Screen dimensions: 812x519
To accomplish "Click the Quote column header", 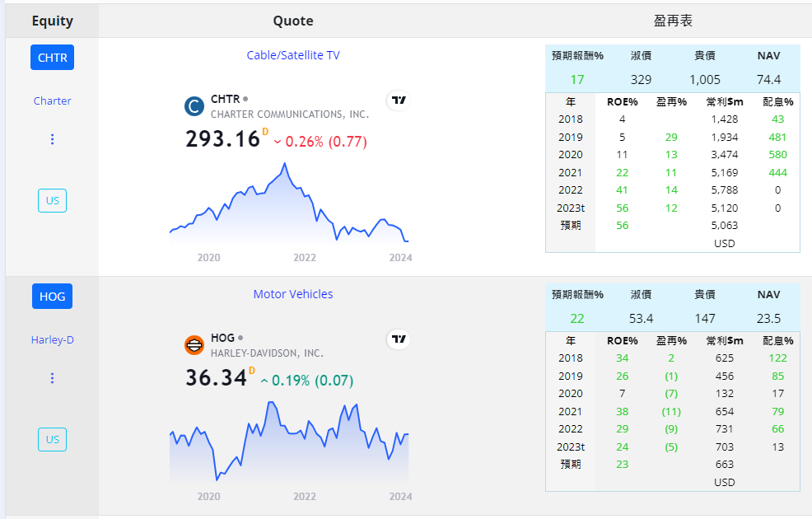I will [293, 21].
